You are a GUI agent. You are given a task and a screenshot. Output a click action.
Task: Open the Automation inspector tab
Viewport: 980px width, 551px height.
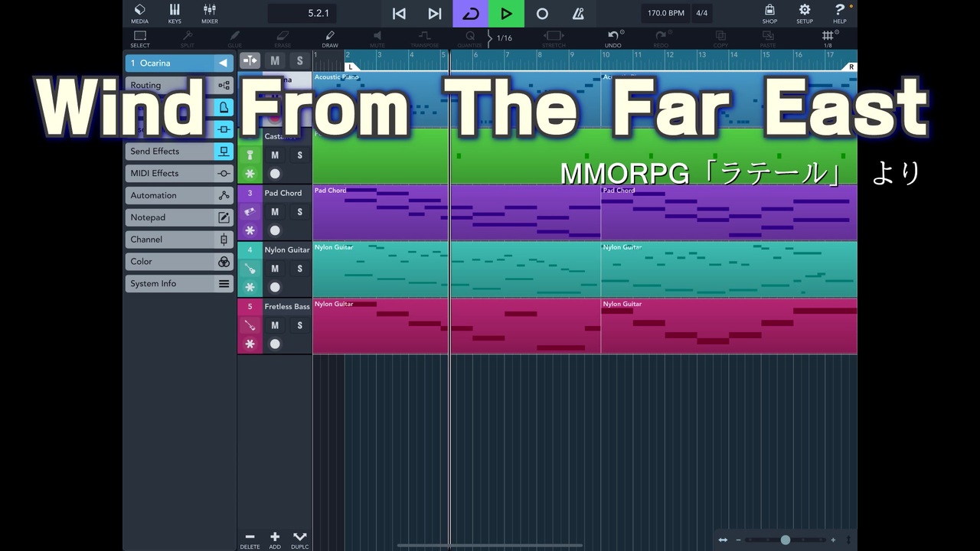coord(179,195)
